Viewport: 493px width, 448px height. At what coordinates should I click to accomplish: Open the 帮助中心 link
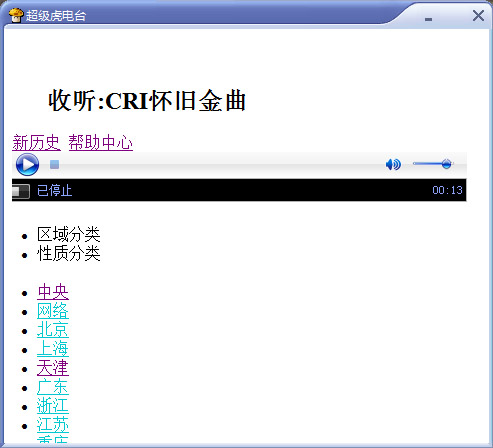pyautogui.click(x=101, y=143)
